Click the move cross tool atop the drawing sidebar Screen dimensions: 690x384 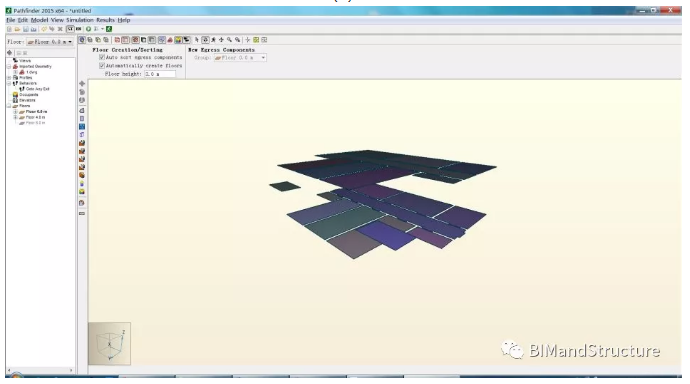pos(82,83)
